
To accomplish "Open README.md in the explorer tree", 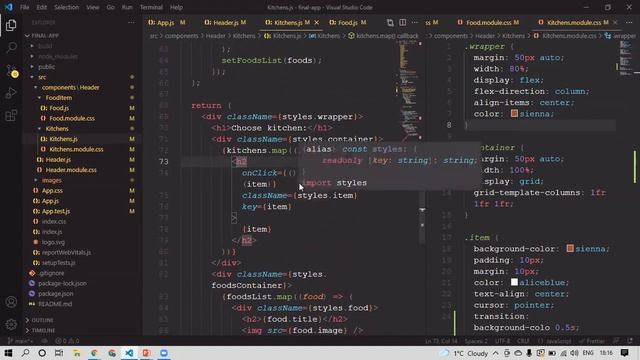I will click(55, 304).
